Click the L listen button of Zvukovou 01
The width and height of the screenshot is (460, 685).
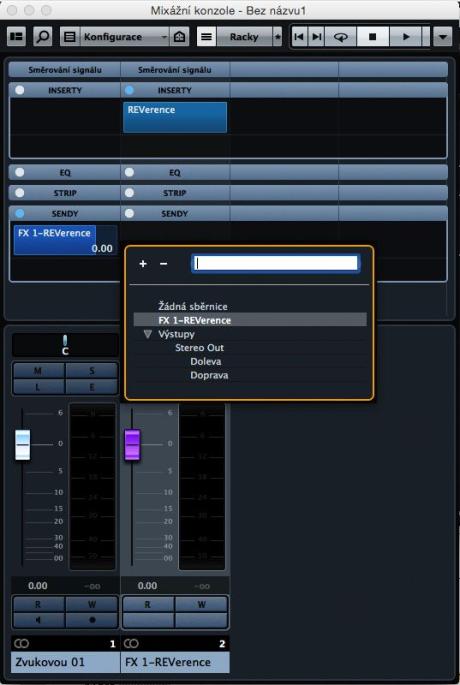click(x=38, y=387)
